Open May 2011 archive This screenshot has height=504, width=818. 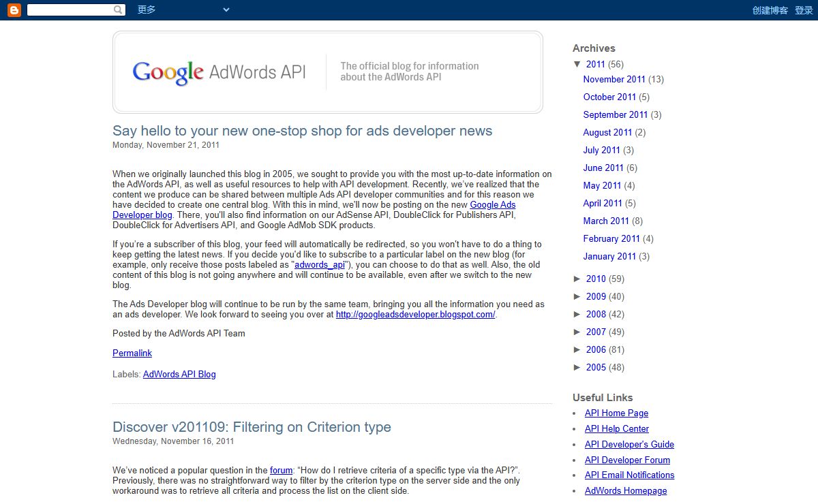click(x=603, y=185)
